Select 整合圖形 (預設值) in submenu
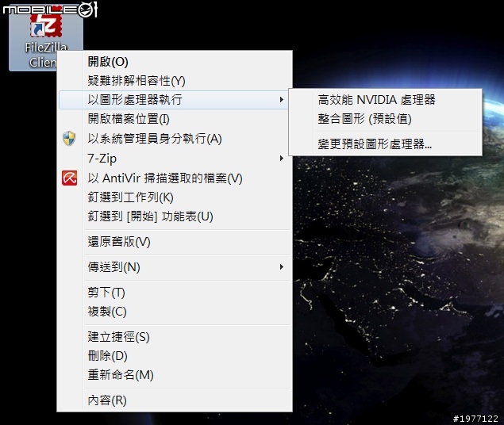 click(x=386, y=119)
